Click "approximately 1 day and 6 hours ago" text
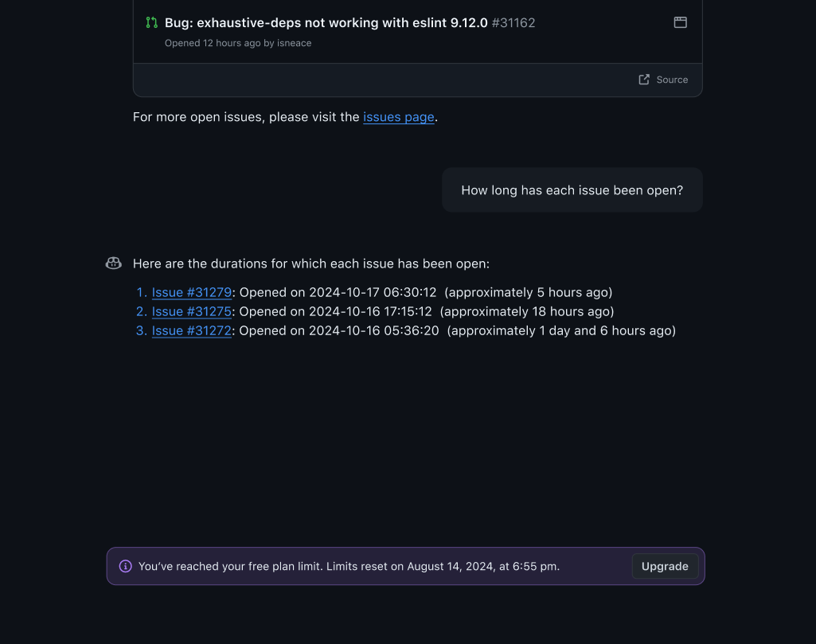The width and height of the screenshot is (816, 644). click(561, 330)
